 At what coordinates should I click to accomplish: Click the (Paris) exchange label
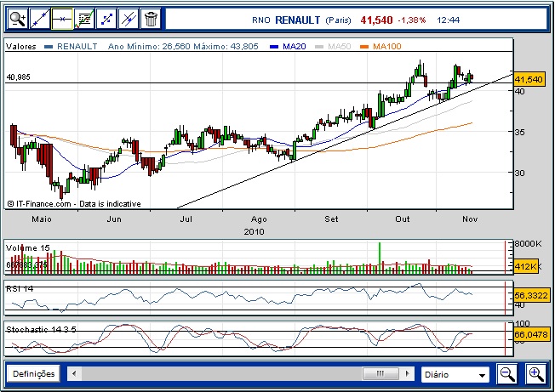coord(338,20)
